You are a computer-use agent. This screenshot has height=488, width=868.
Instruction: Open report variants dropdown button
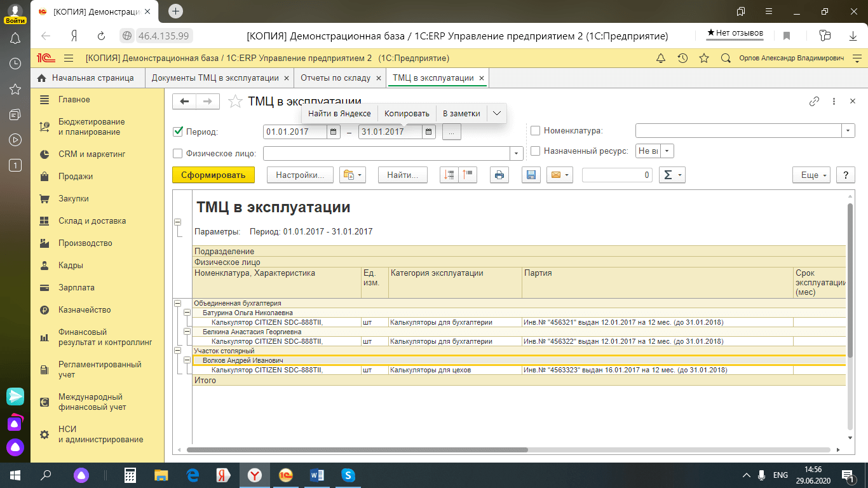[353, 175]
